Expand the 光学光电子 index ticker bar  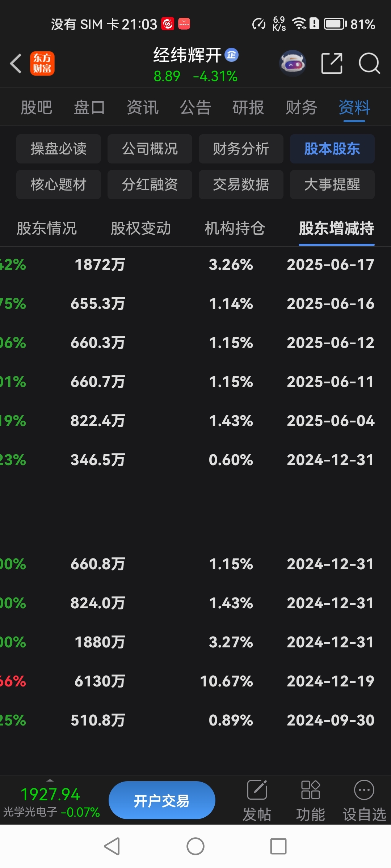(51, 801)
